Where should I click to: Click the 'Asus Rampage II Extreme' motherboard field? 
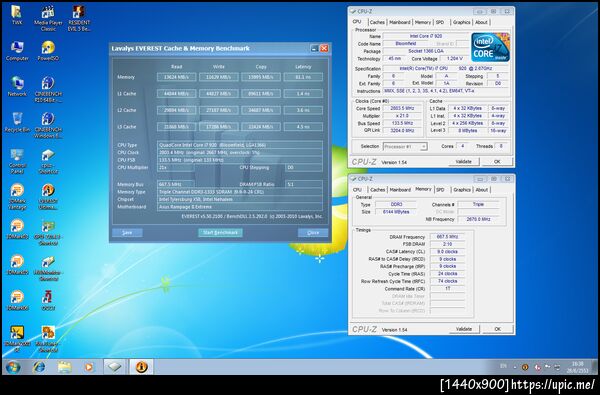[240, 207]
